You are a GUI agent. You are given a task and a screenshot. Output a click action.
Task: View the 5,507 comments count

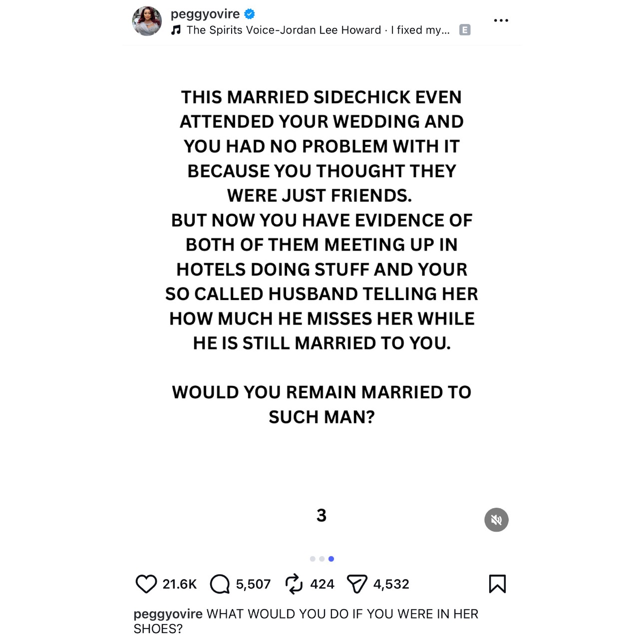pos(253,584)
